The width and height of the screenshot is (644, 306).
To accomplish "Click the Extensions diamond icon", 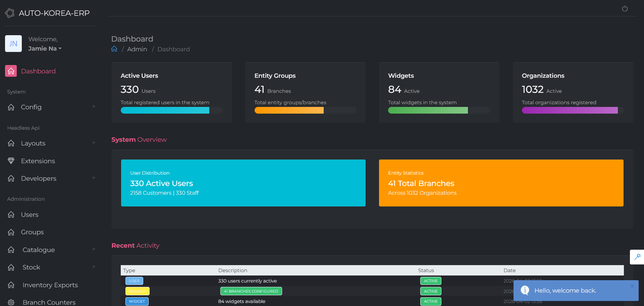I will pos(11,161).
